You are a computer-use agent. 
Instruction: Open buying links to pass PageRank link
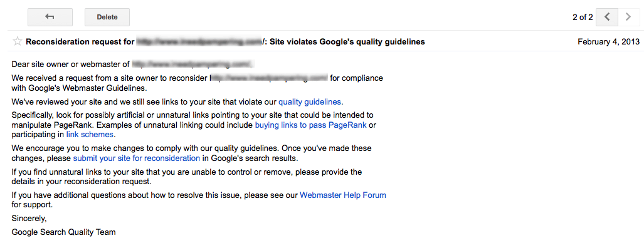pos(311,125)
